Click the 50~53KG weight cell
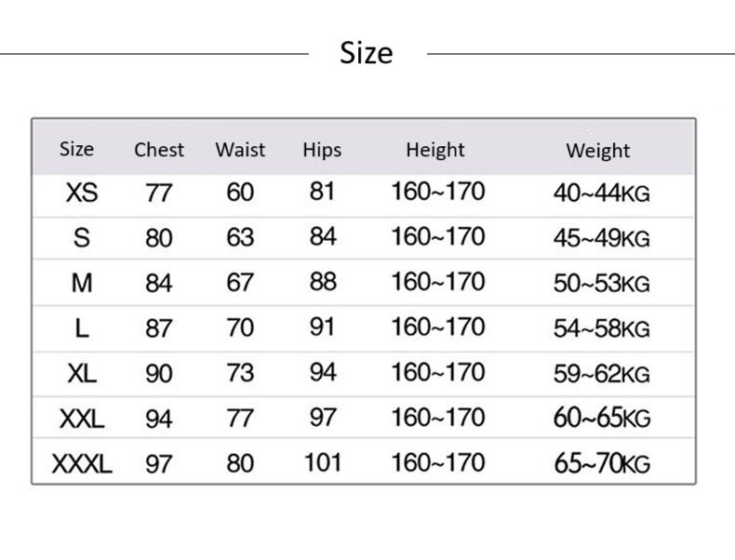This screenshot has width=735, height=560. click(601, 283)
